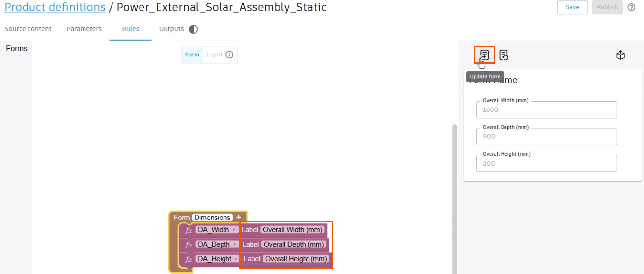
Task: Select the Form toggle option
Action: click(x=192, y=55)
